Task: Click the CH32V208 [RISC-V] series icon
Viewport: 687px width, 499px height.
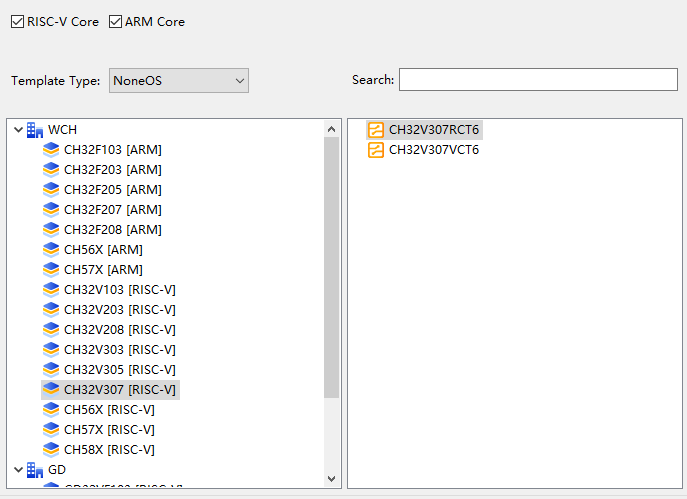Action: point(51,330)
